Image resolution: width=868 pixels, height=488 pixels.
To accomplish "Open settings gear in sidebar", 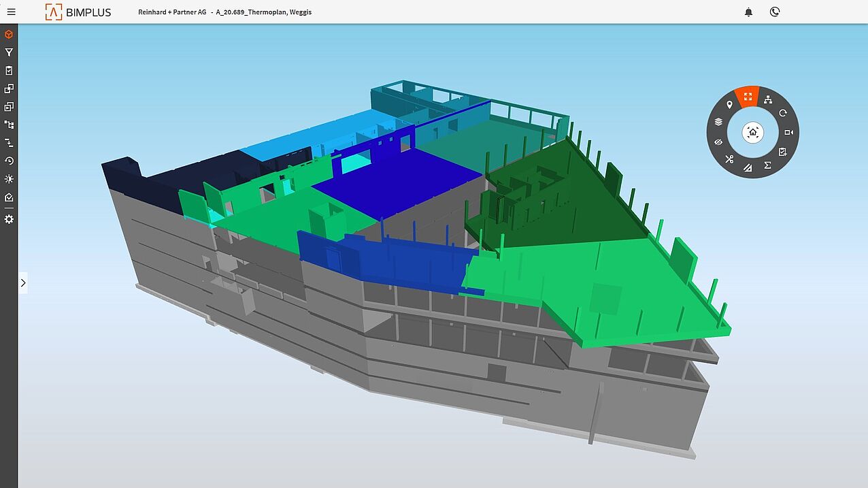I will (x=9, y=219).
